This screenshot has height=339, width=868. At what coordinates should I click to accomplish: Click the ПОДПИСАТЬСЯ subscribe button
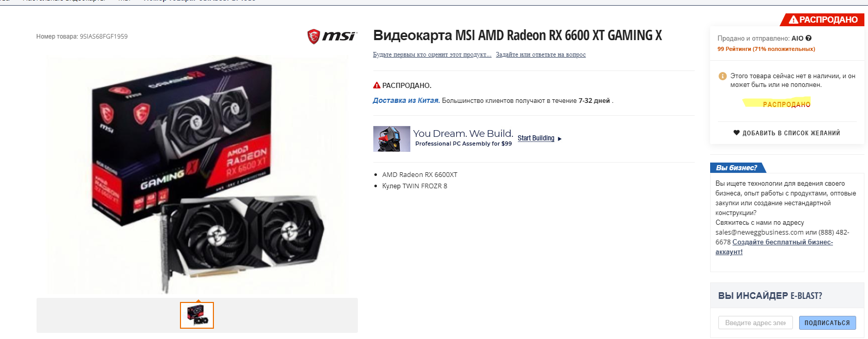tap(827, 323)
